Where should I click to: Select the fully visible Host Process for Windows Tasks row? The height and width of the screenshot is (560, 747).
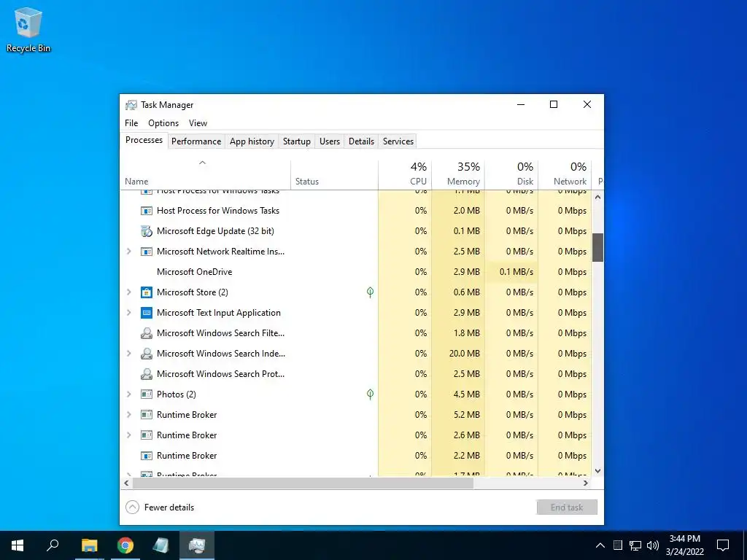tap(356, 211)
